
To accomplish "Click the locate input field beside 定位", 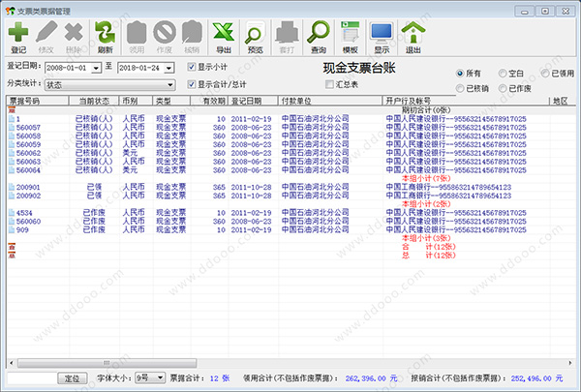I will point(32,378).
